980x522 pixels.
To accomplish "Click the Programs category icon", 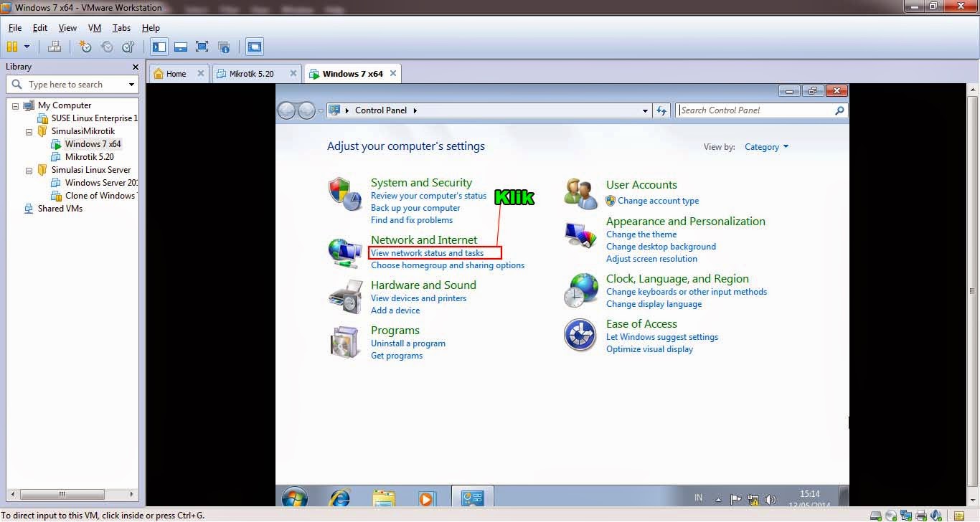I will tap(345, 342).
